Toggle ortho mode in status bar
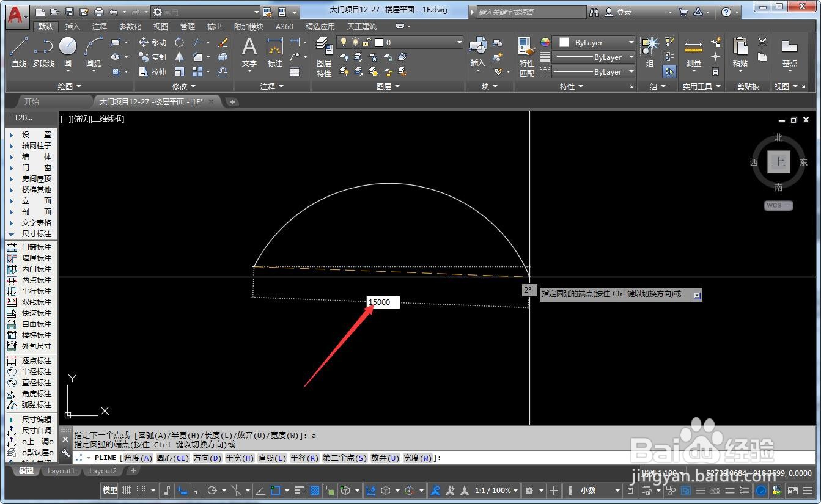 pos(197,490)
